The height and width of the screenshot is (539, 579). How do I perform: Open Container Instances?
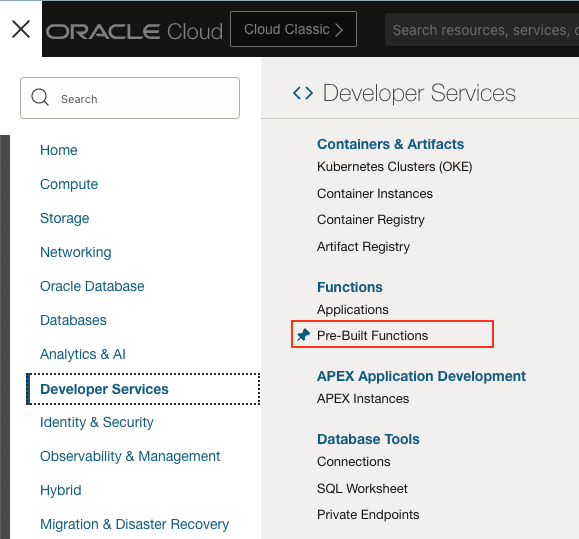[375, 193]
